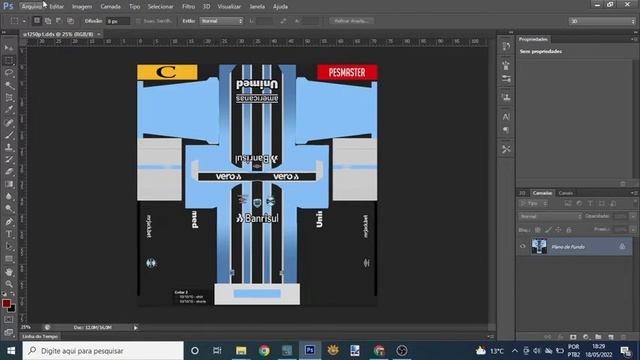Select the History Brush tool
The width and height of the screenshot is (640, 360).
9,159
